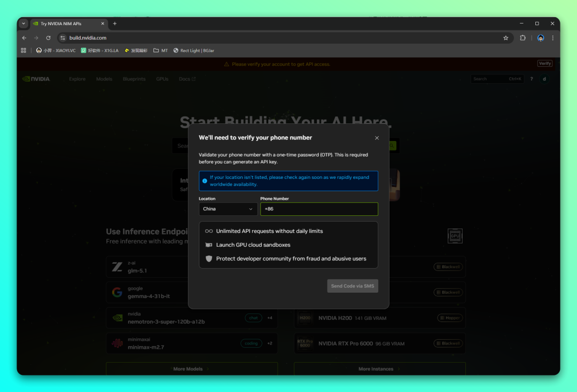Go back using browser back arrow
The image size is (577, 392).
pos(24,38)
